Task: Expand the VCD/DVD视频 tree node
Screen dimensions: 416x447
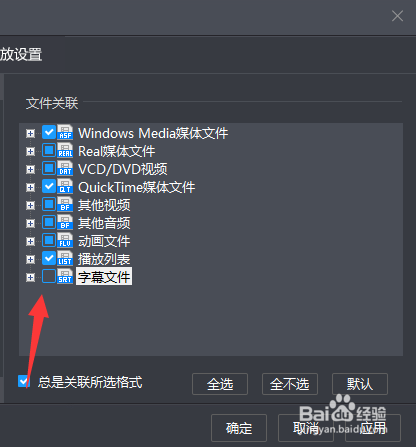Action: pos(30,170)
